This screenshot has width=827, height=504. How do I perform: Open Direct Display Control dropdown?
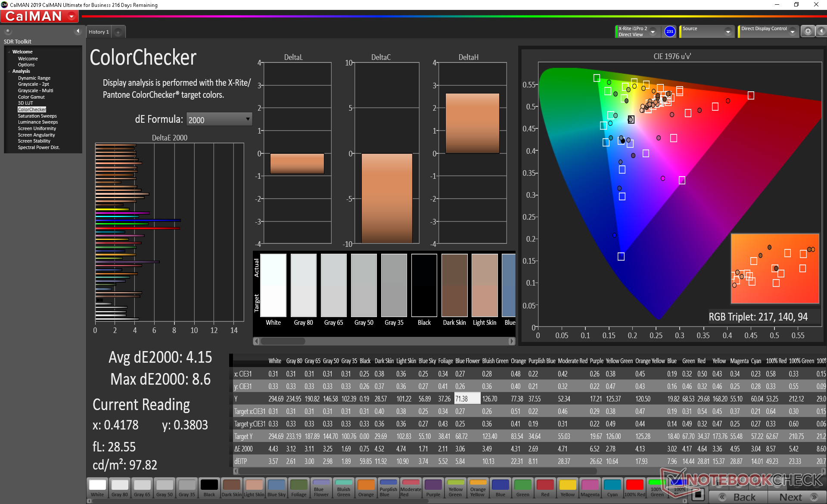pyautogui.click(x=793, y=32)
